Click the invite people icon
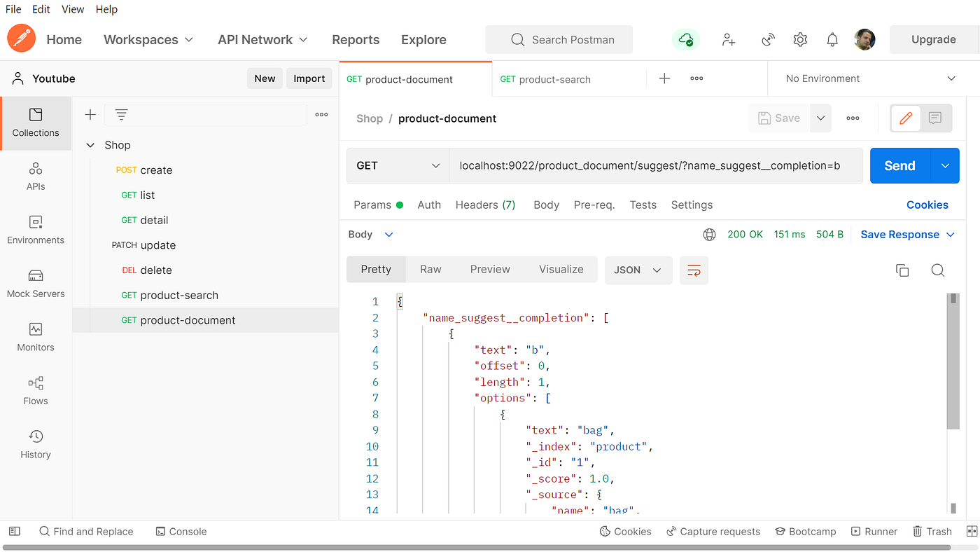This screenshot has width=980, height=552. coord(729,40)
